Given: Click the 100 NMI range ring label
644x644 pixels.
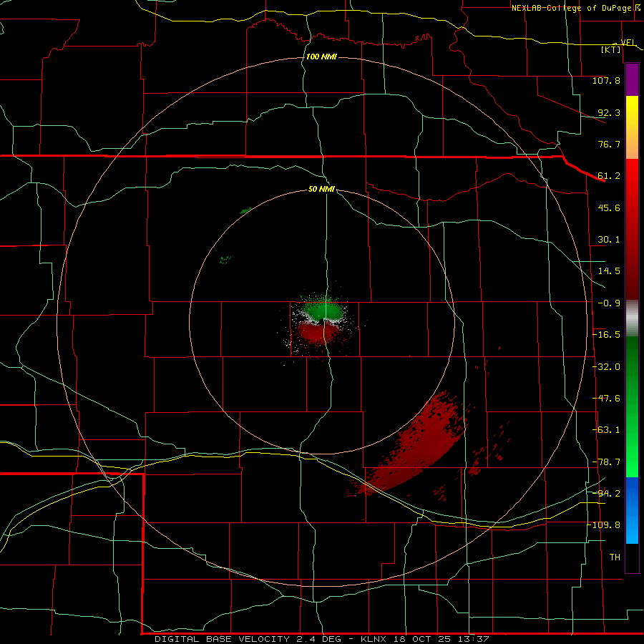Looking at the screenshot, I should click(x=321, y=57).
